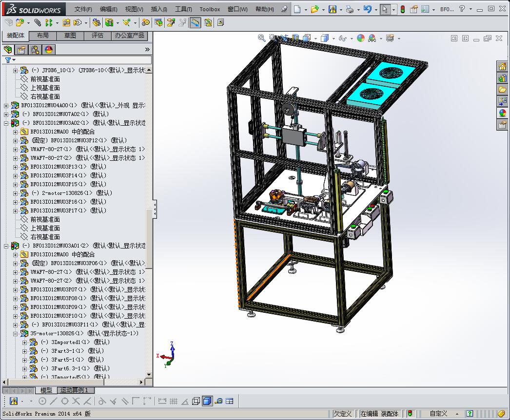Click the Section View icon in the view toolbar

295,38
